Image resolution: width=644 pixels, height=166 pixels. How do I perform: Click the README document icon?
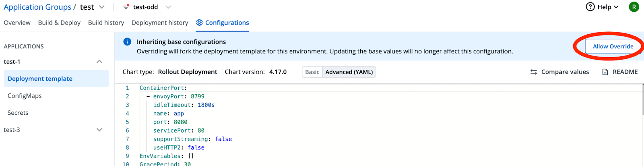[605, 72]
